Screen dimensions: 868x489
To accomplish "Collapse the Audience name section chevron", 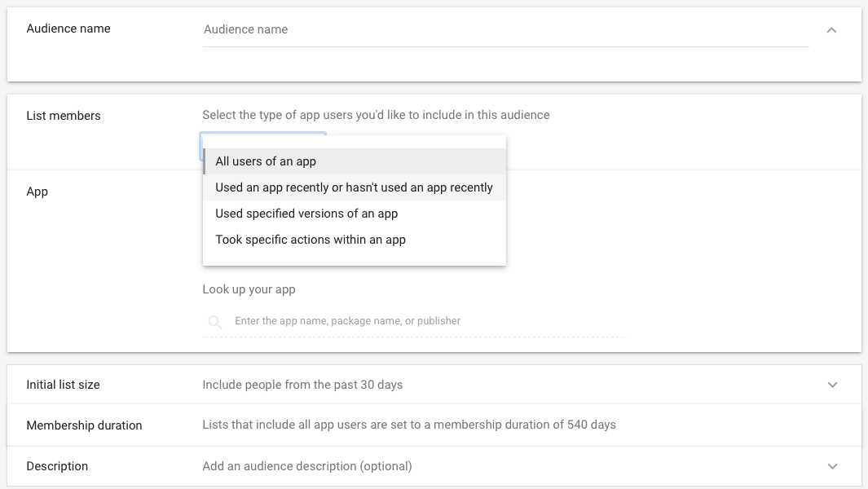I will [x=831, y=30].
